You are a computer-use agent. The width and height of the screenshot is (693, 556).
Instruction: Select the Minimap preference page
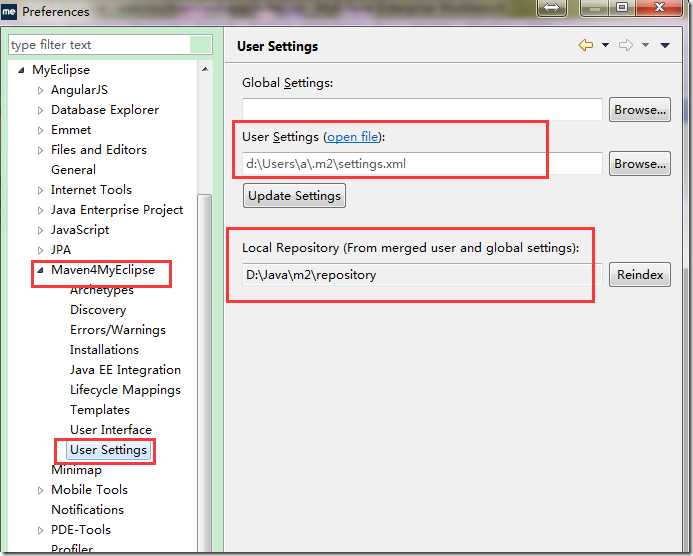click(x=76, y=470)
